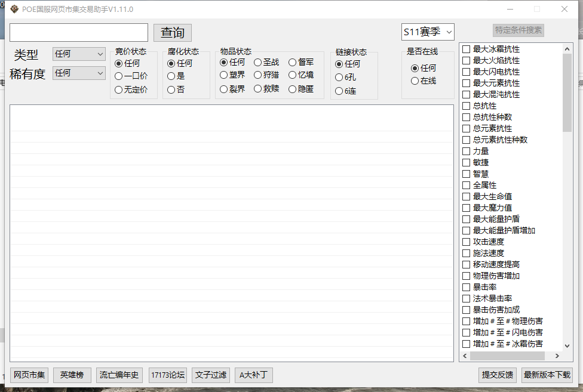Check 最大能量护盾增加 checkbox

[x=467, y=230]
